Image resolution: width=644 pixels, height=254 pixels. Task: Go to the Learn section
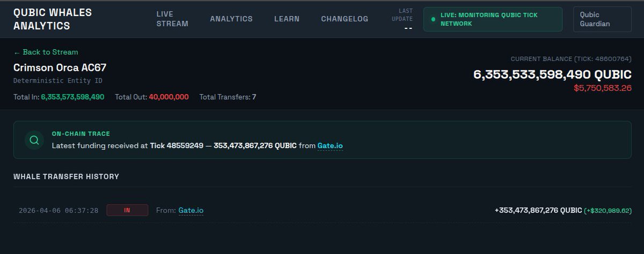[x=287, y=19]
